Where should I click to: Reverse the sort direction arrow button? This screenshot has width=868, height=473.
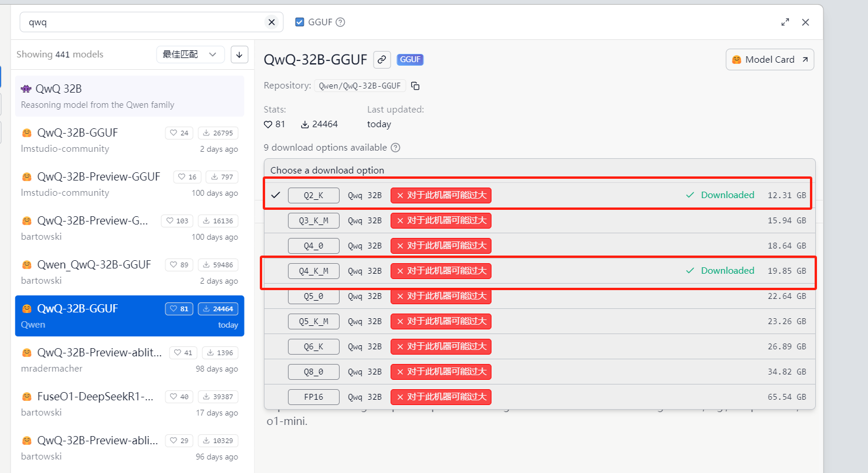point(239,55)
